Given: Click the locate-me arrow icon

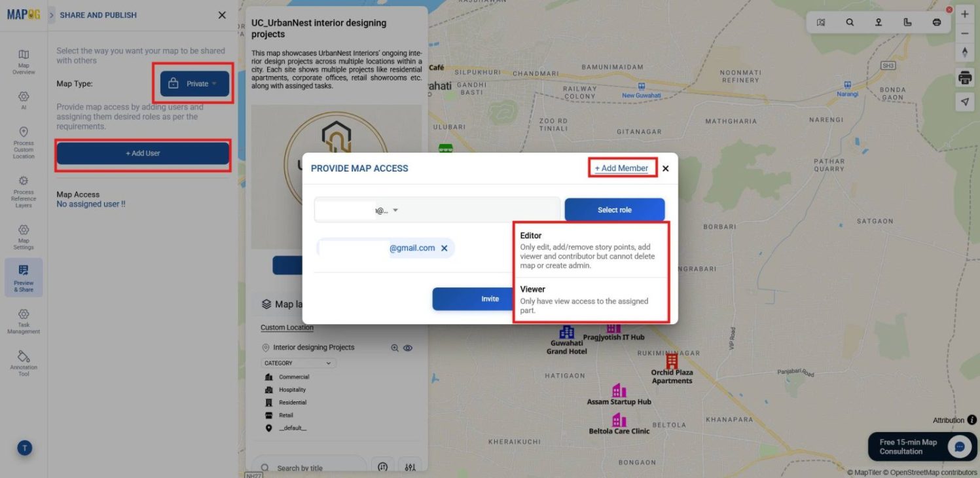Looking at the screenshot, I should tap(964, 101).
